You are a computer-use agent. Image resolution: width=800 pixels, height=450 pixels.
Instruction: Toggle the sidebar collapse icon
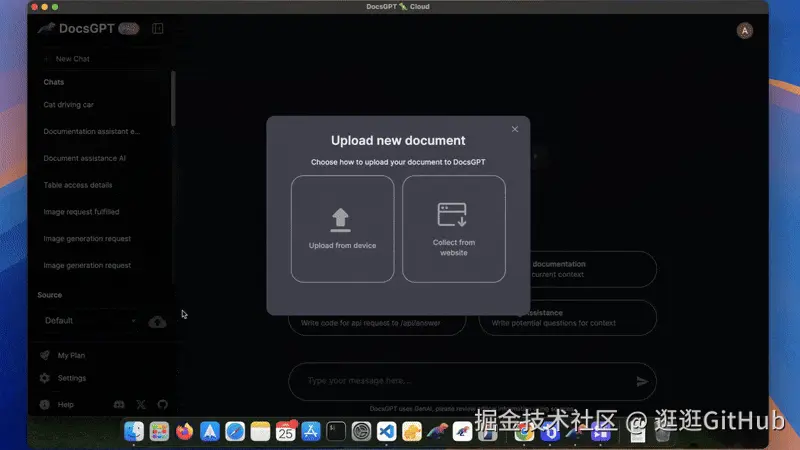pyautogui.click(x=158, y=29)
